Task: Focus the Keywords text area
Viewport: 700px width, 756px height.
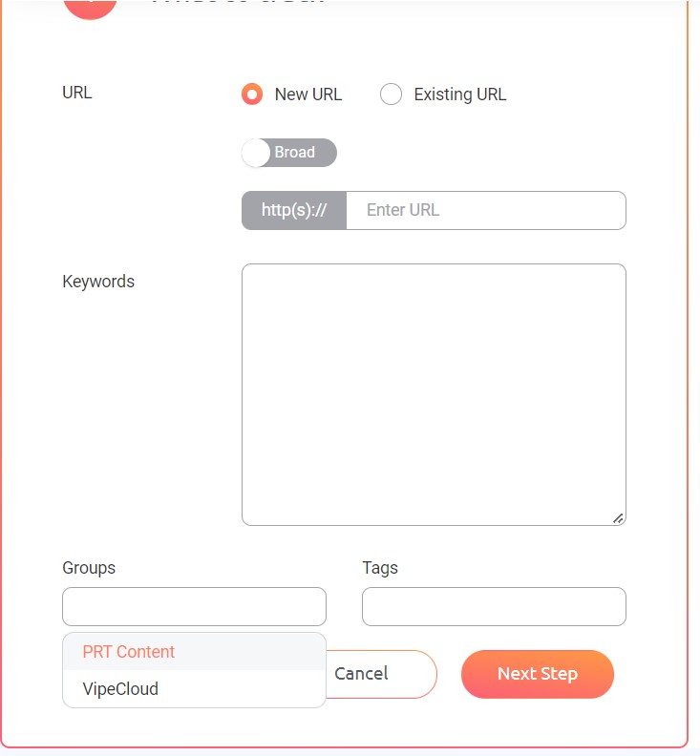Action: click(434, 394)
